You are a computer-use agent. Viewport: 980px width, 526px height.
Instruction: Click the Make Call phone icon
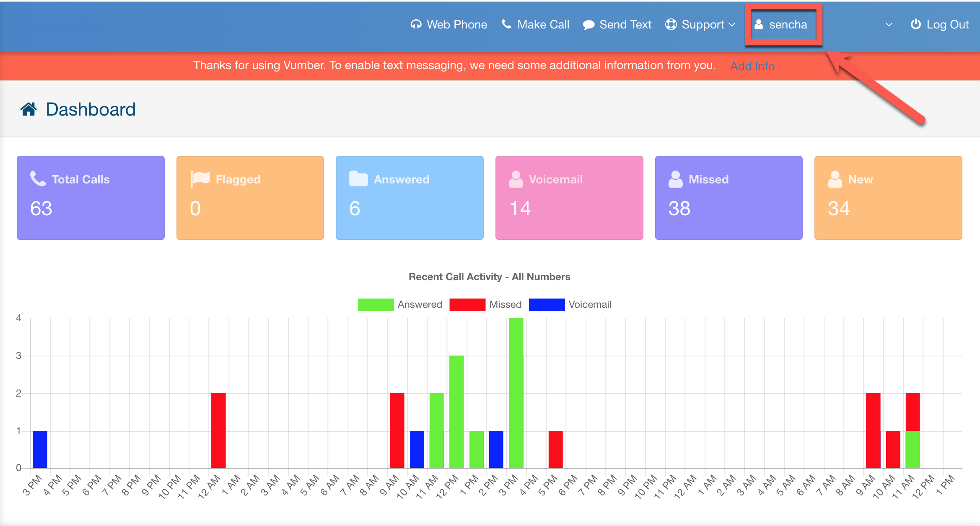point(506,24)
